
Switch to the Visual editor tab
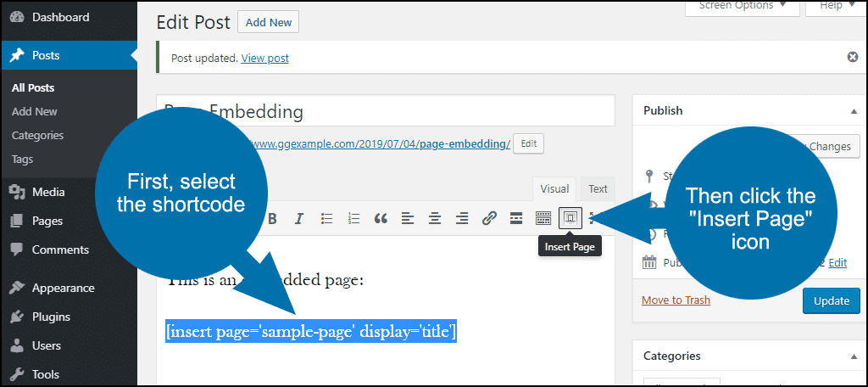pyautogui.click(x=554, y=188)
